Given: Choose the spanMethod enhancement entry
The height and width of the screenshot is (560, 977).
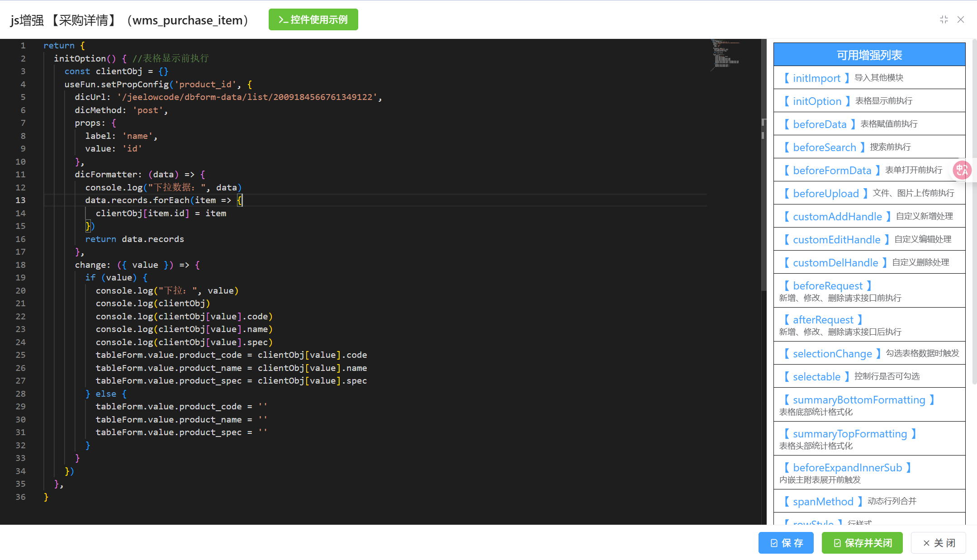Looking at the screenshot, I should 823,501.
